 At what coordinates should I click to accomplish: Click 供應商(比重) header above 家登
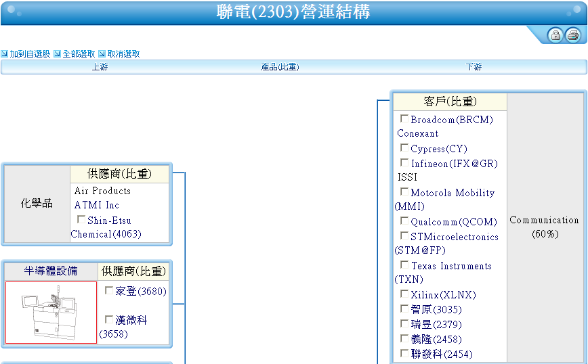coord(133,271)
